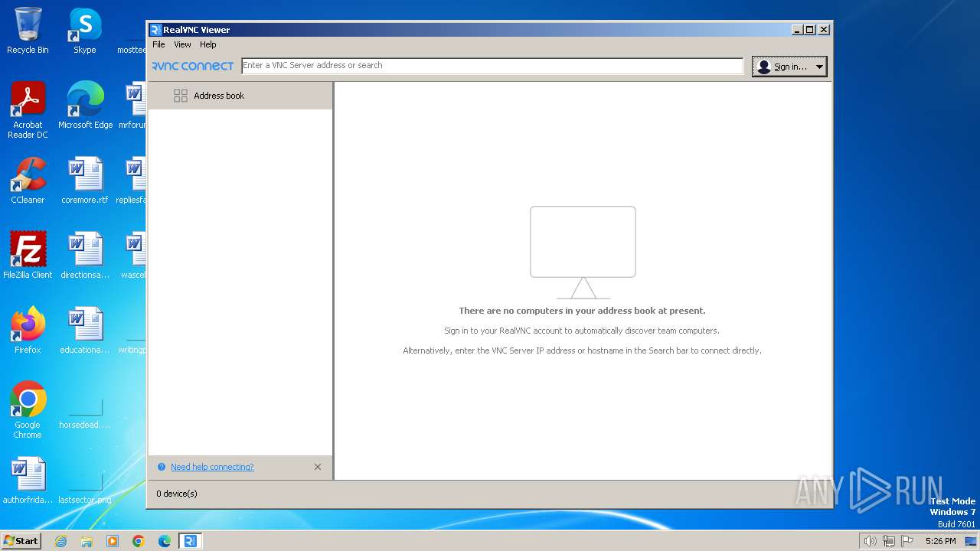Open Google Chrome desktop shortcut
The image size is (980, 551).
(28, 410)
